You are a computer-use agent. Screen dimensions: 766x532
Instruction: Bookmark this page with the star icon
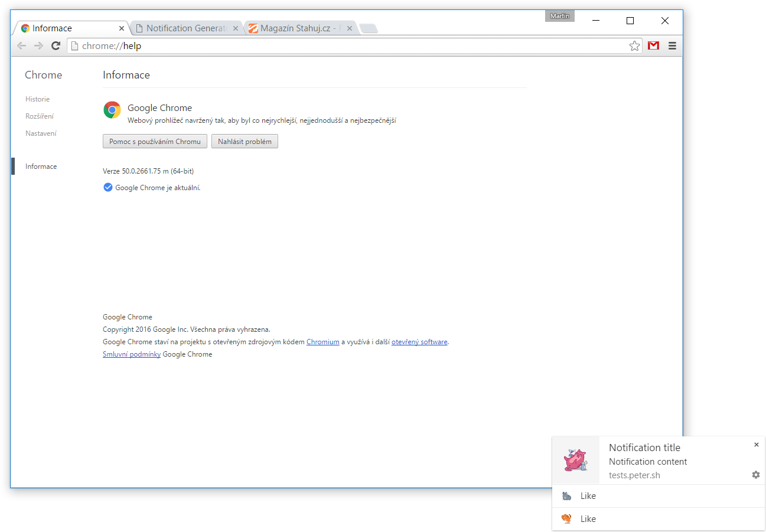(x=634, y=46)
